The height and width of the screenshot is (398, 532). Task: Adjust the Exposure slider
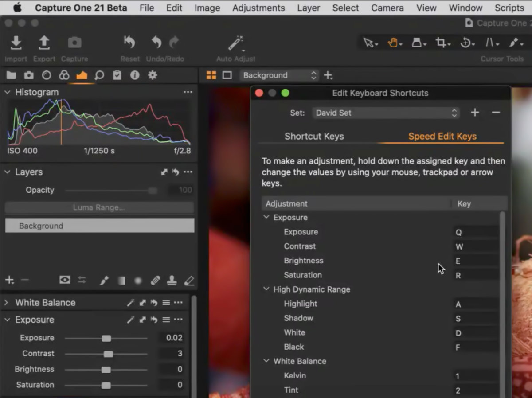(106, 338)
